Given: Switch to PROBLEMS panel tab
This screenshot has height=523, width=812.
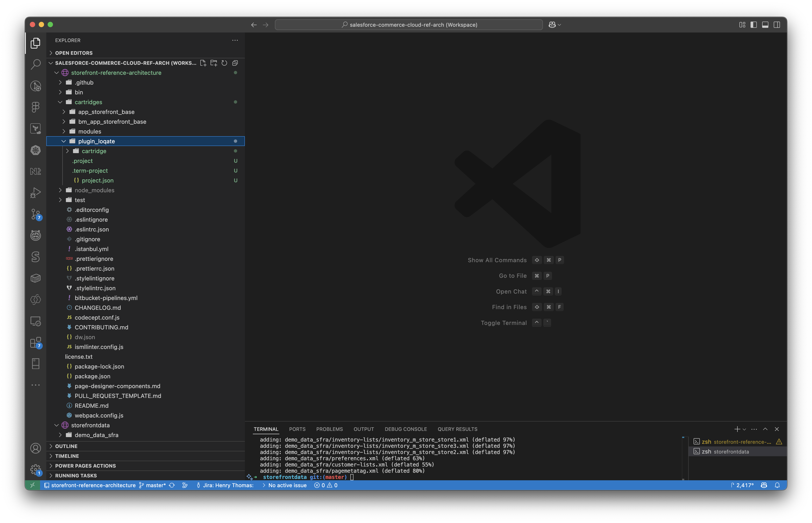Looking at the screenshot, I should point(329,429).
